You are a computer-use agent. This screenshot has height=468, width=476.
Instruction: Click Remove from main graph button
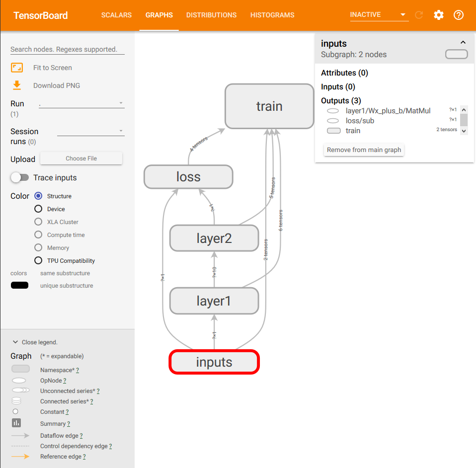pyautogui.click(x=364, y=150)
